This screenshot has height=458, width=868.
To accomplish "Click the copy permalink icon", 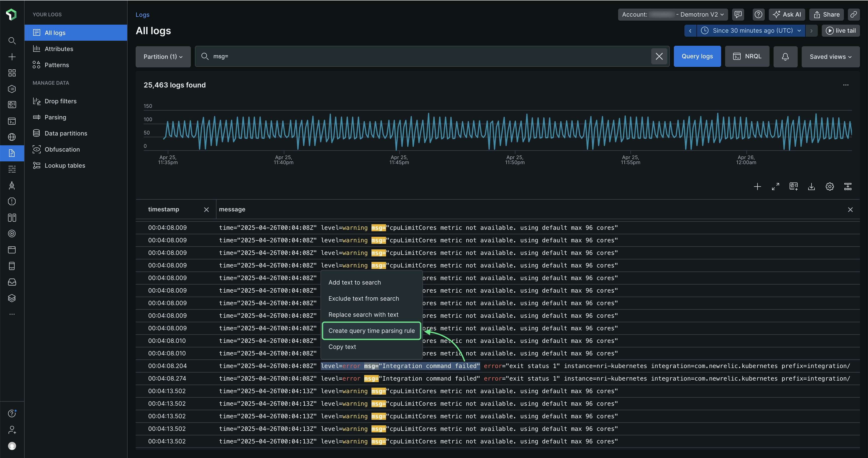I will click(x=853, y=15).
